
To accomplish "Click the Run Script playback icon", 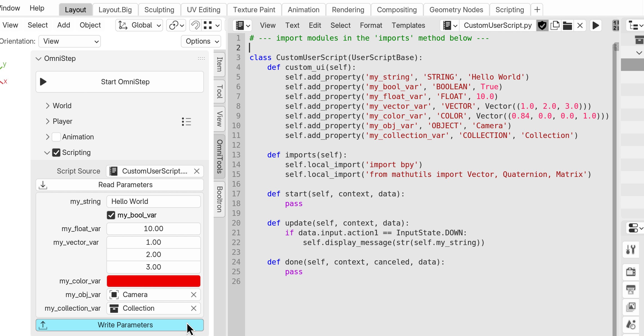I will [x=596, y=25].
